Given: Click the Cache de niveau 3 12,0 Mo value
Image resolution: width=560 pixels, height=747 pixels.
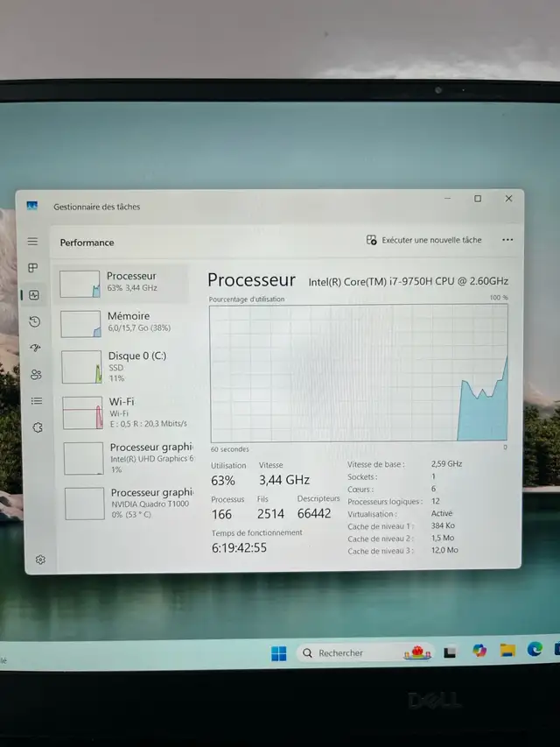Looking at the screenshot, I should click(444, 550).
